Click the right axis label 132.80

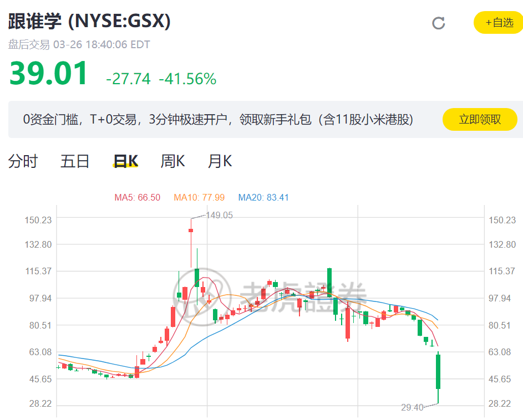pyautogui.click(x=502, y=244)
